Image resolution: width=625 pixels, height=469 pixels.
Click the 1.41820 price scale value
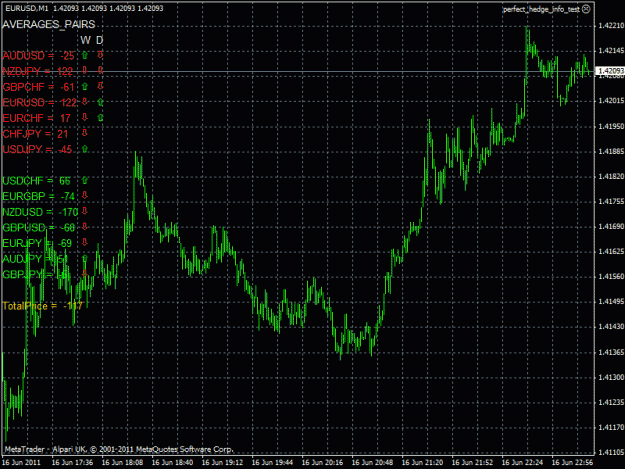(611, 176)
